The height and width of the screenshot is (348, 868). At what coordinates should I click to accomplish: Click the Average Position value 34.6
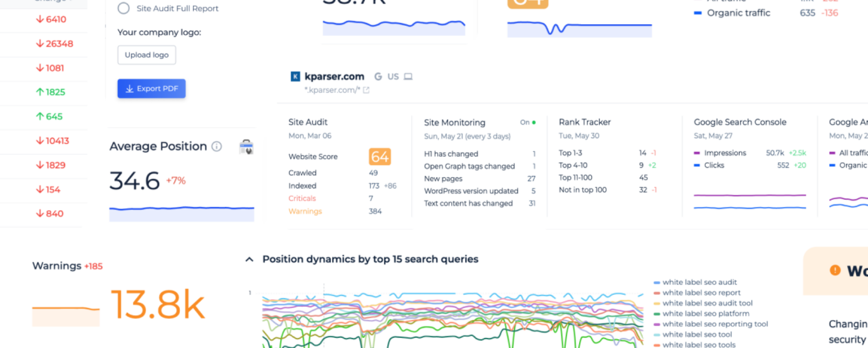(134, 181)
